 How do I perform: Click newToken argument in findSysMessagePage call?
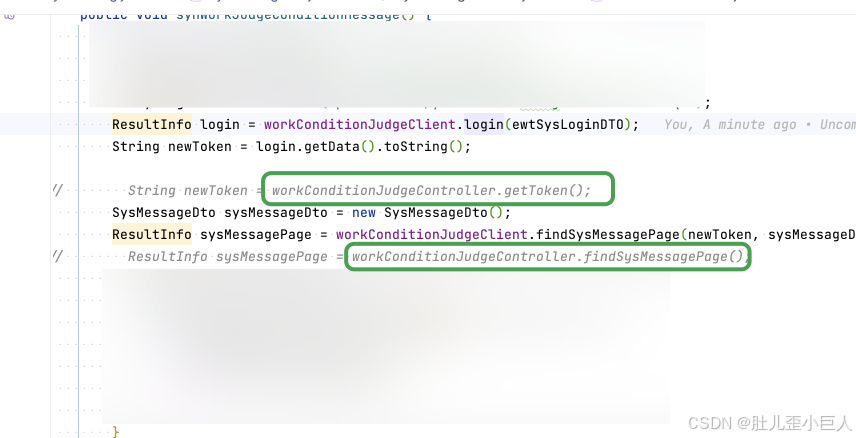coord(720,234)
